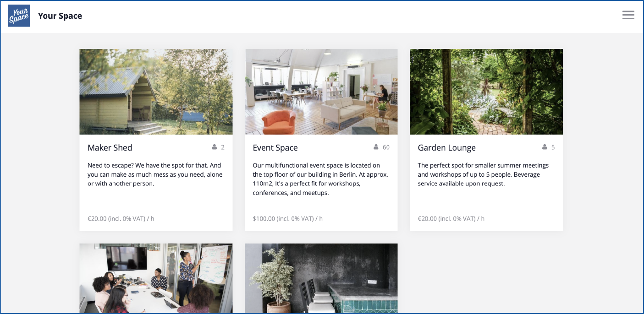644x314 pixels.
Task: Open the Maker Shed cabin photo
Action: [x=156, y=92]
